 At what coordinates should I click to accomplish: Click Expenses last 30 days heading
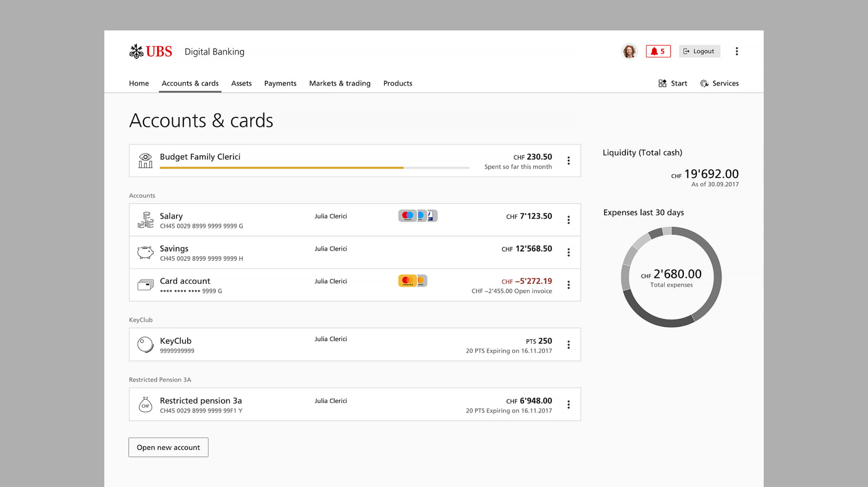click(643, 212)
